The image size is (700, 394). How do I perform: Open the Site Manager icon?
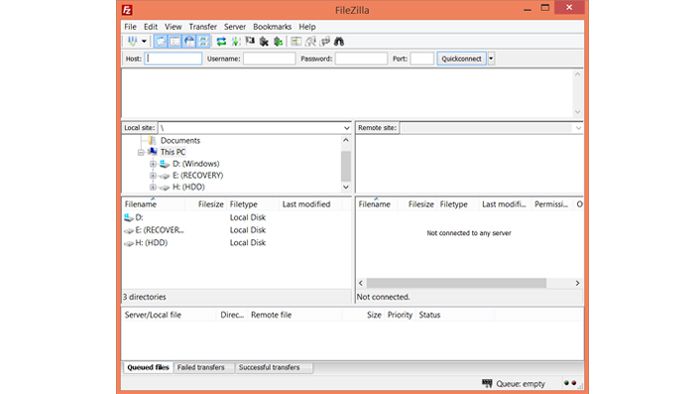[133, 41]
